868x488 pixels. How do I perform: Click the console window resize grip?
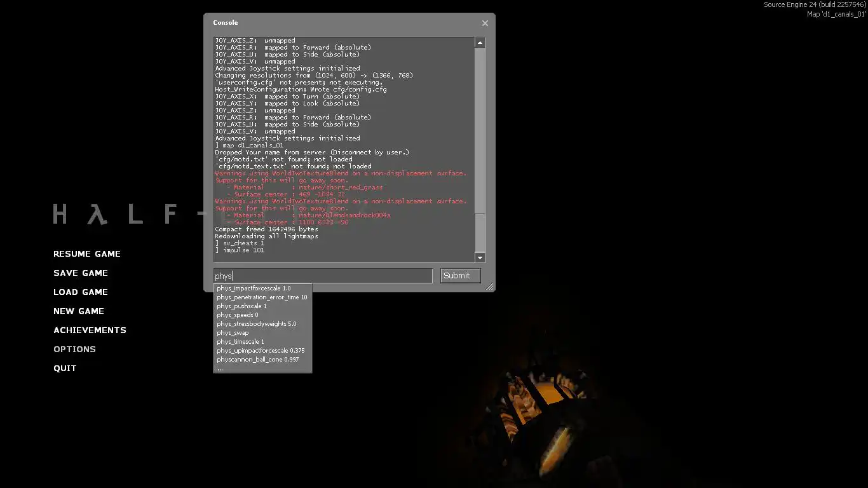(490, 287)
